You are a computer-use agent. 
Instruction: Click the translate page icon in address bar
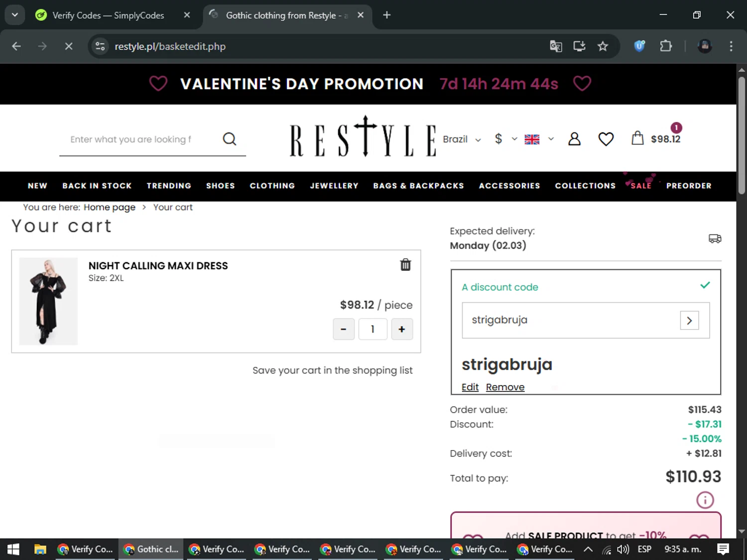[556, 46]
